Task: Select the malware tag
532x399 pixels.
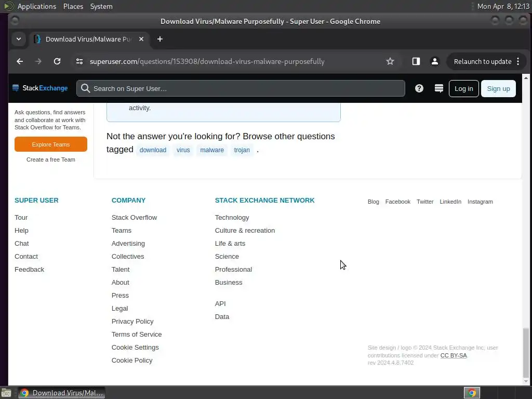Action: point(212,150)
